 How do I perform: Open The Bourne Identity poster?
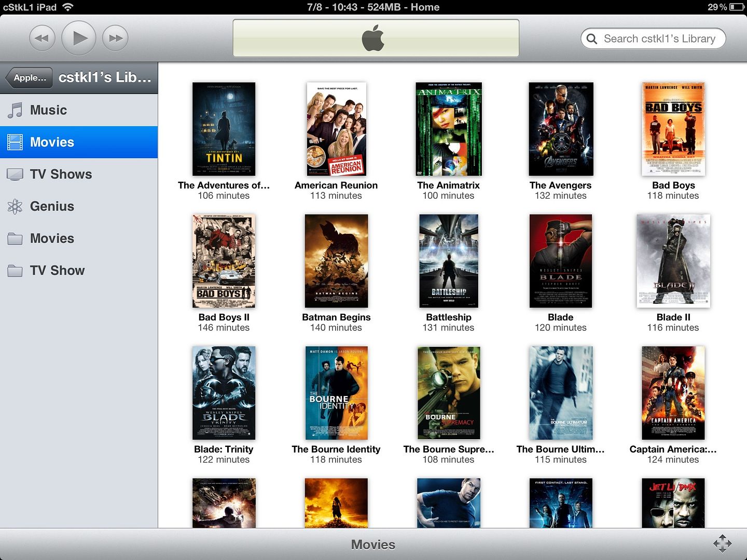[336, 393]
